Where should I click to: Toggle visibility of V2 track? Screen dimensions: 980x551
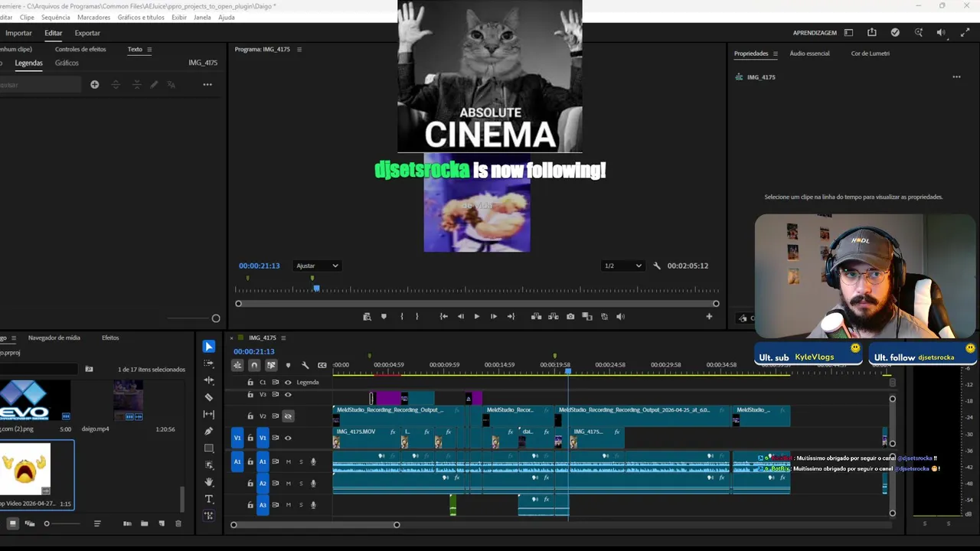(x=288, y=416)
